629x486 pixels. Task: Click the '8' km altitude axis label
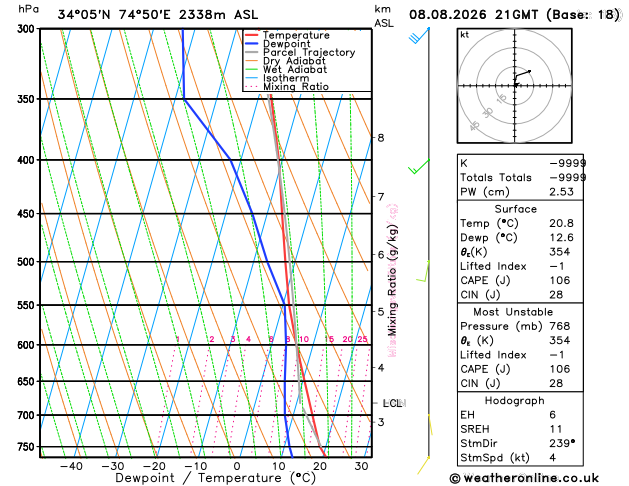pyautogui.click(x=380, y=138)
